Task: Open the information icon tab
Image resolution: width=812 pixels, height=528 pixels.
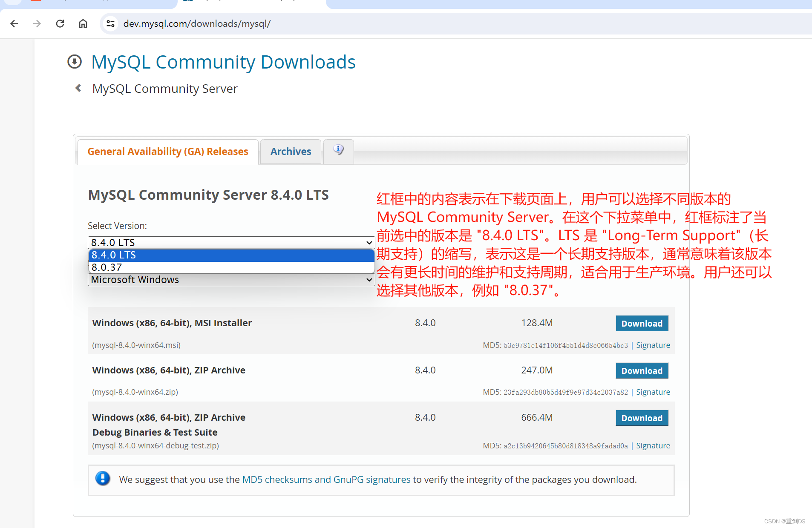Action: pyautogui.click(x=339, y=151)
